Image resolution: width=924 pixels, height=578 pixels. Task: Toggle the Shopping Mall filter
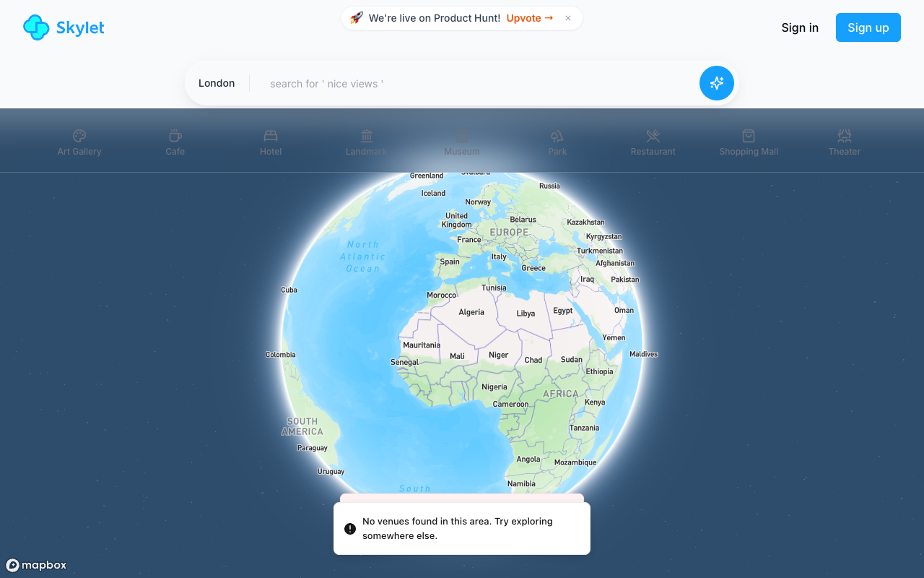pos(749,141)
